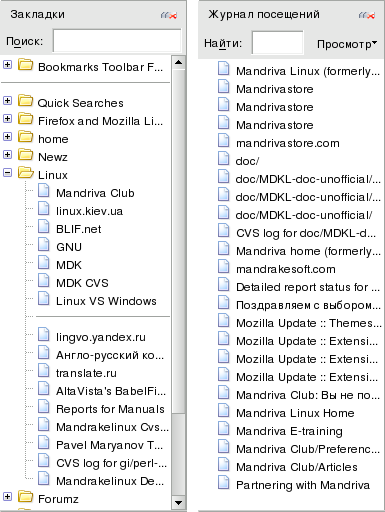Select the Bookmarks Toolbar F... folder label
This screenshot has width=385, height=512.
tap(100, 67)
